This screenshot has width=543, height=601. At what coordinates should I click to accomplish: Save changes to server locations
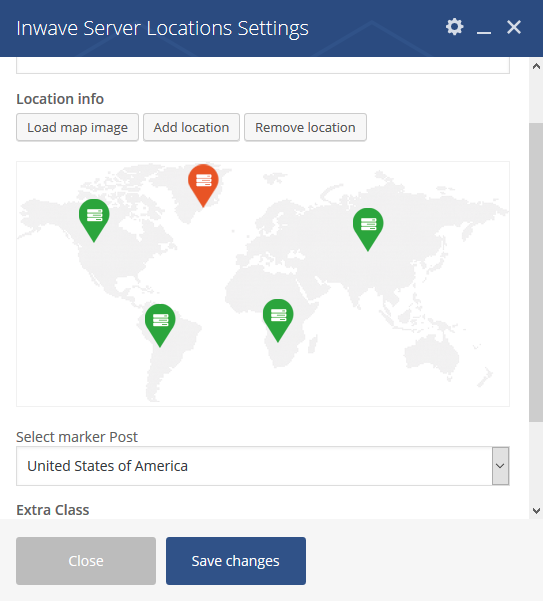coord(236,561)
